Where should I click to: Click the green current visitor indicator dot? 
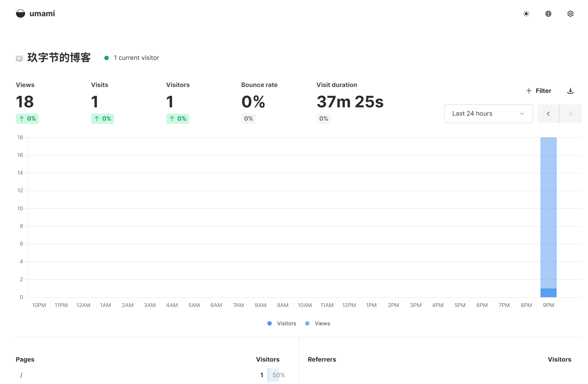107,58
